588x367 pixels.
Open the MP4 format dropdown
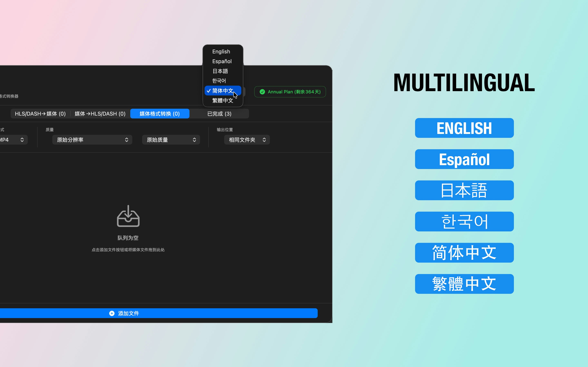click(12, 140)
